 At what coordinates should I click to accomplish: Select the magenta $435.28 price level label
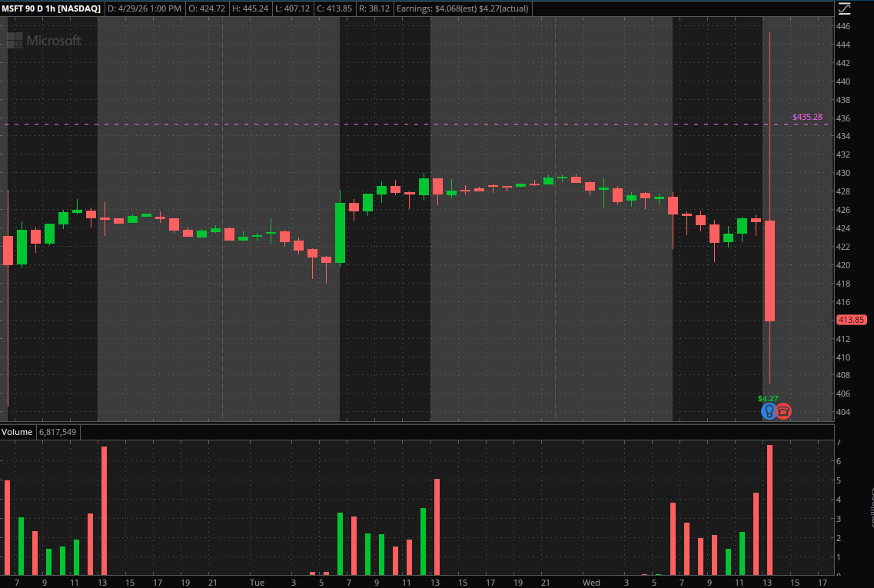[807, 117]
